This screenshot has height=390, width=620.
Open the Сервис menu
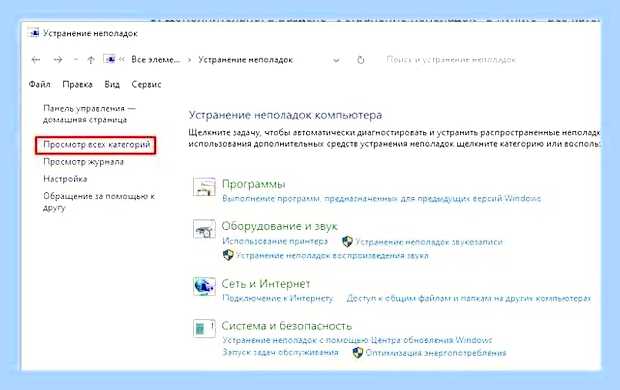tap(146, 84)
